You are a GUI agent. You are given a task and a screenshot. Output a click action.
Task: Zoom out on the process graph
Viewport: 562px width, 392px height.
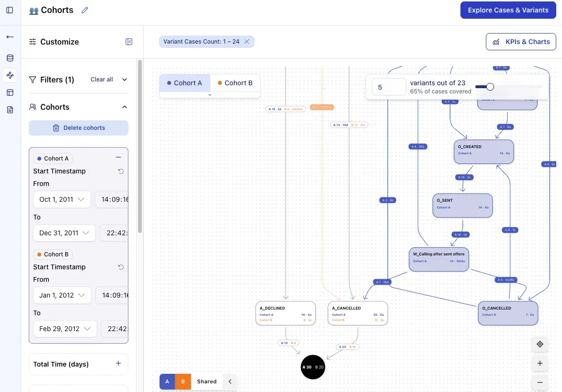540,382
